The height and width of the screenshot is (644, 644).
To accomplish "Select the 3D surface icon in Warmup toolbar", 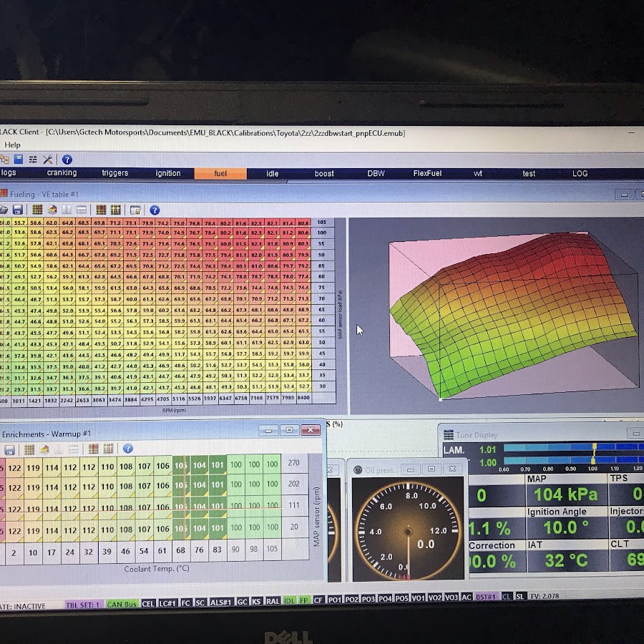I will (44, 449).
